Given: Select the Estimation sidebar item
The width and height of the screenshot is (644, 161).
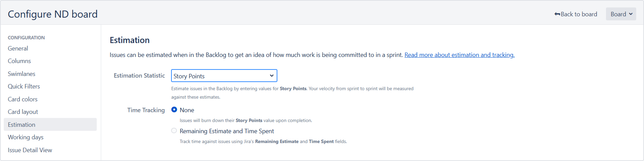Looking at the screenshot, I should coord(22,125).
